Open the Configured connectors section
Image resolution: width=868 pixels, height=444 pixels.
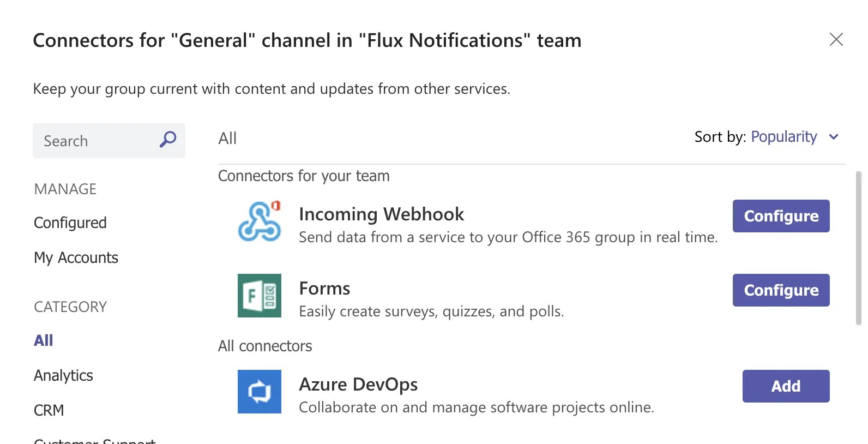pyautogui.click(x=70, y=223)
